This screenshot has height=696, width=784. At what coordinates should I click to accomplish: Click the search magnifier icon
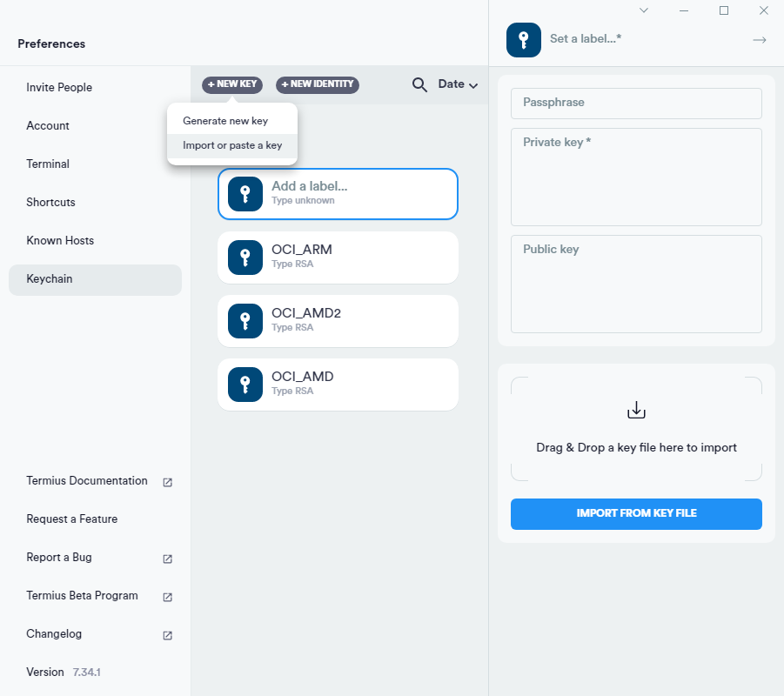[419, 85]
